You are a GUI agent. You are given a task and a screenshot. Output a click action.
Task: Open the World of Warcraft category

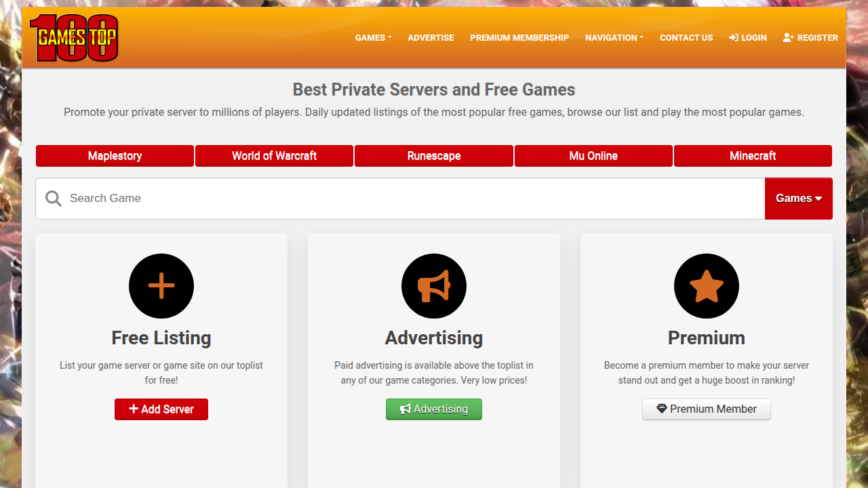[274, 156]
